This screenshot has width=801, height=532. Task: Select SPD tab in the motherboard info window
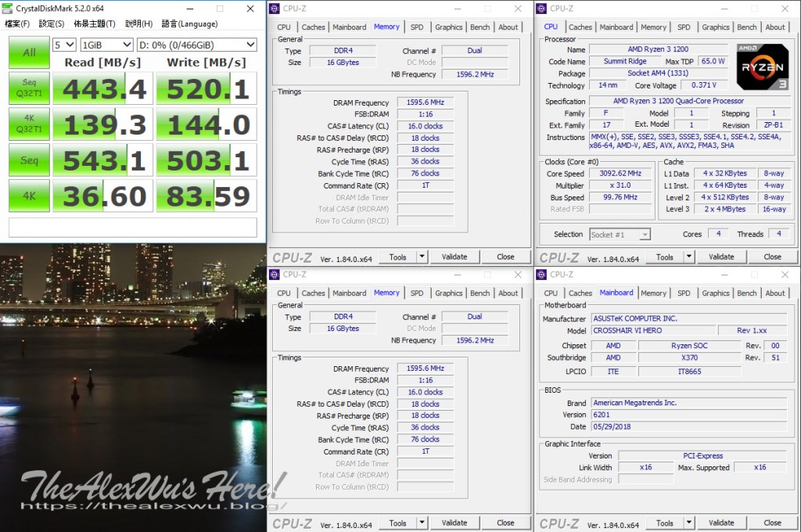pos(684,293)
